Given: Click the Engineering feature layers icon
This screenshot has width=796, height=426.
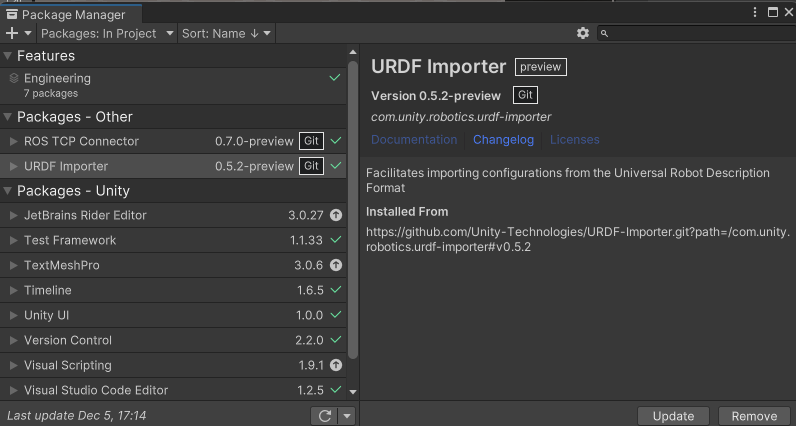Looking at the screenshot, I should click(14, 78).
